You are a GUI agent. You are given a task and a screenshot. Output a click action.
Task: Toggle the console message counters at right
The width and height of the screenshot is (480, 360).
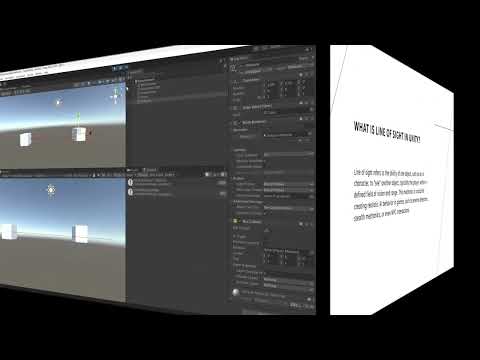tap(215, 174)
